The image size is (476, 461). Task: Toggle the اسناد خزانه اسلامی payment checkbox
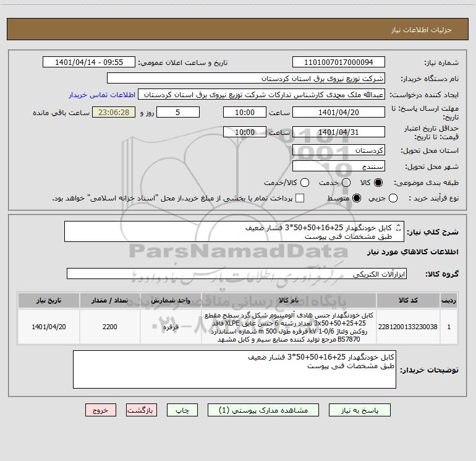300,198
